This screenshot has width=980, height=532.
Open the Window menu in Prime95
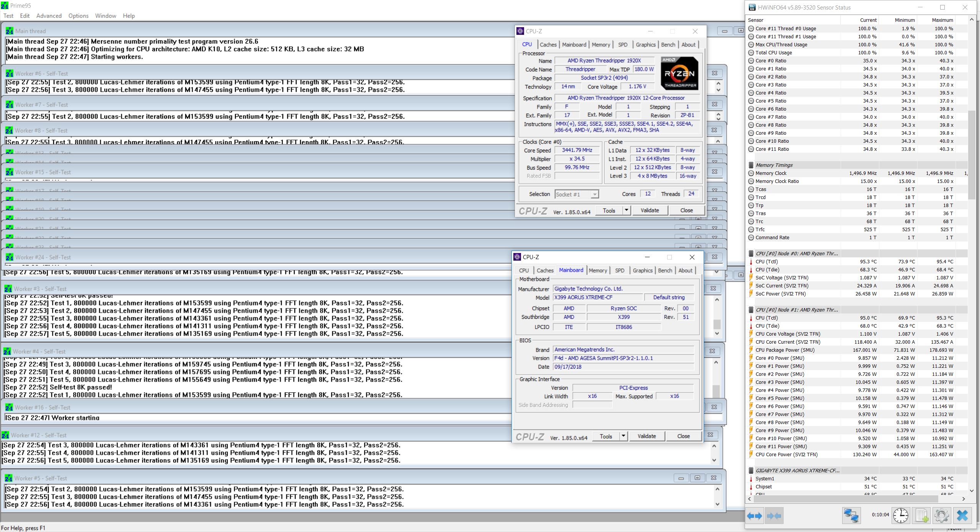click(x=106, y=16)
